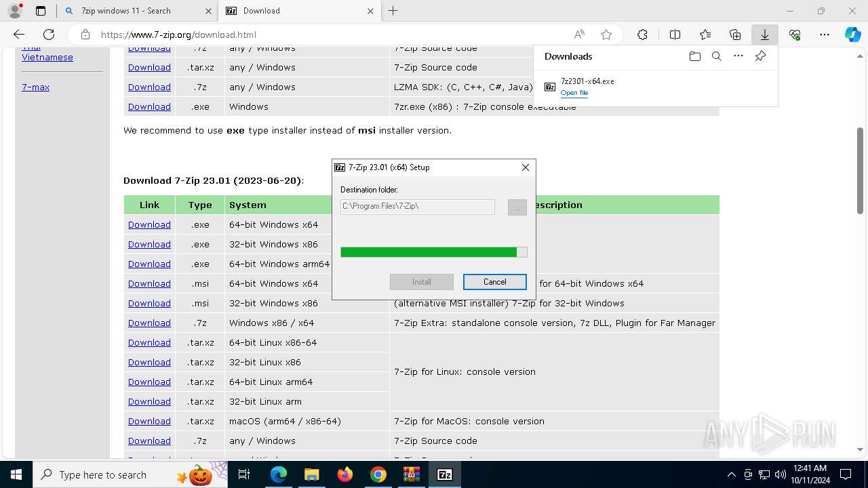This screenshot has width=868, height=488.
Task: Launch Firefox from the taskbar
Action: click(x=345, y=474)
